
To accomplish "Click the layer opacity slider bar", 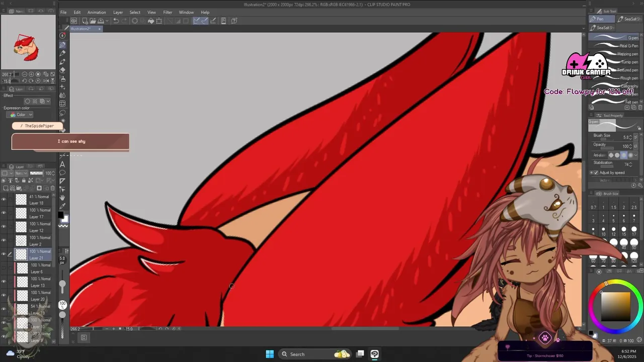I will (37, 173).
